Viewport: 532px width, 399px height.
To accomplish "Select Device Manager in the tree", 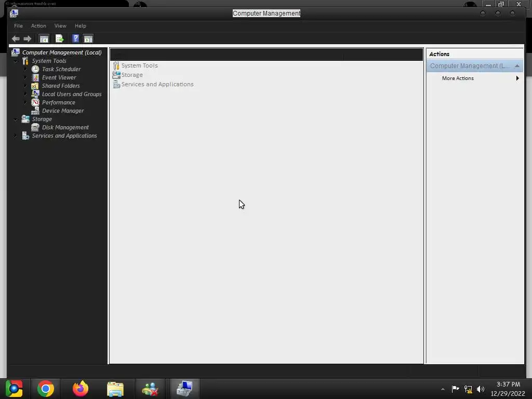I will [63, 111].
